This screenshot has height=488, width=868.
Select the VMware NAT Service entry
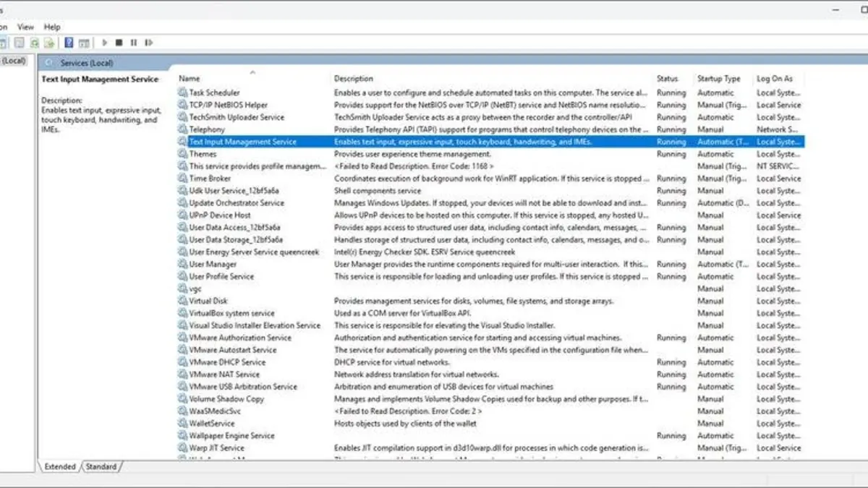[x=224, y=374]
